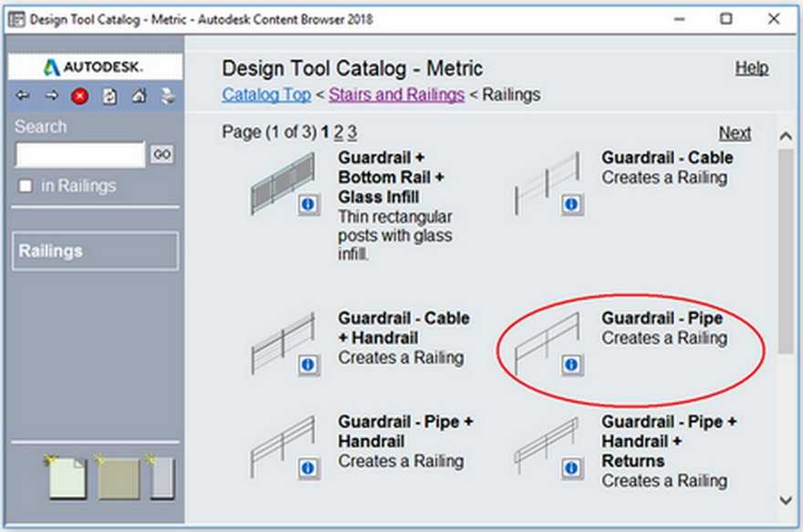Screen dimensions: 803x532
Task: Go forward with the right arrow icon
Action: [51, 96]
